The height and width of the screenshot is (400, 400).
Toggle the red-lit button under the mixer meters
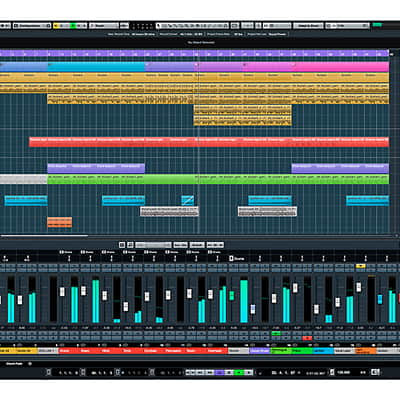pos(307,338)
